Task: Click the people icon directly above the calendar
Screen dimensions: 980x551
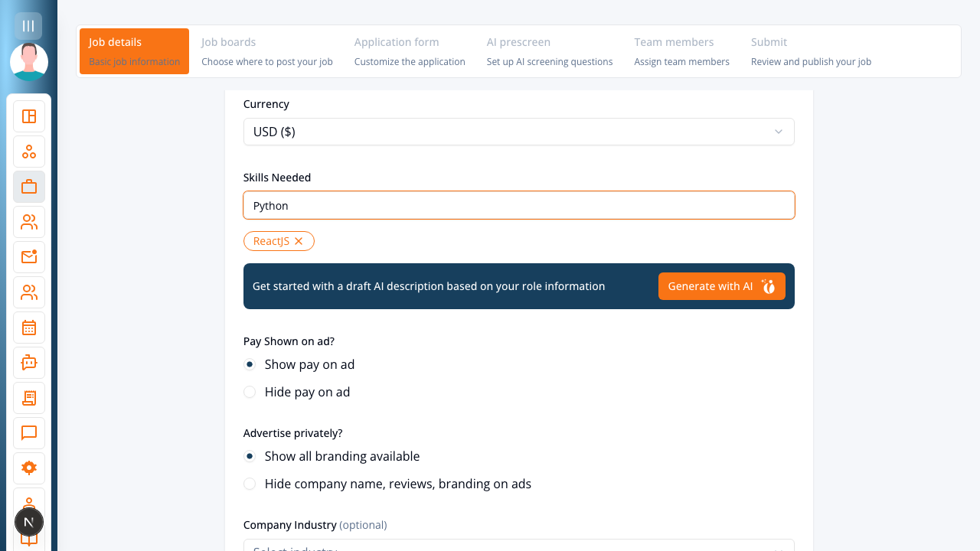Action: pyautogui.click(x=29, y=292)
